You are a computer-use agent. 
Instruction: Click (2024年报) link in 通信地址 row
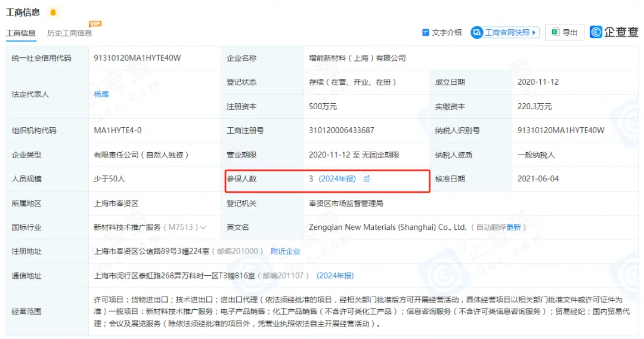coord(335,276)
